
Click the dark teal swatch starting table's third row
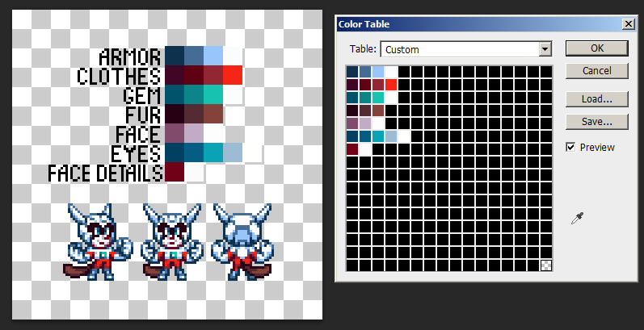click(352, 98)
